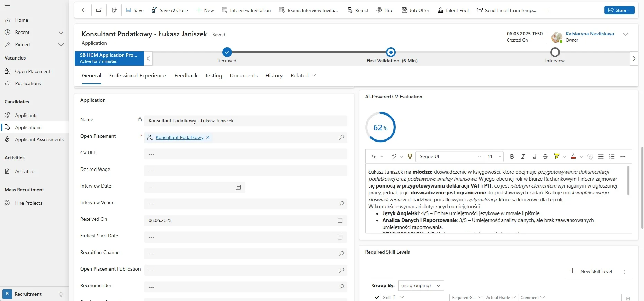This screenshot has height=301, width=644.
Task: Insert a bulleted list in editor
Action: 600,157
